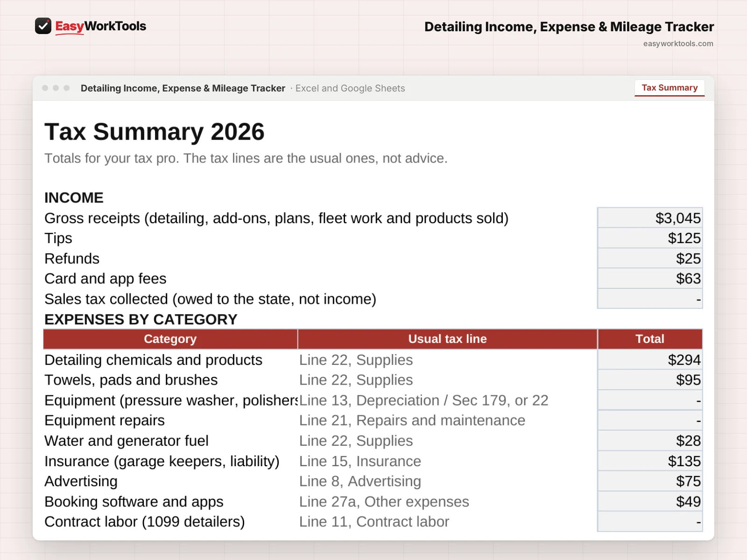
Task: Click Line 8, Advertising tax line text
Action: [x=360, y=481]
